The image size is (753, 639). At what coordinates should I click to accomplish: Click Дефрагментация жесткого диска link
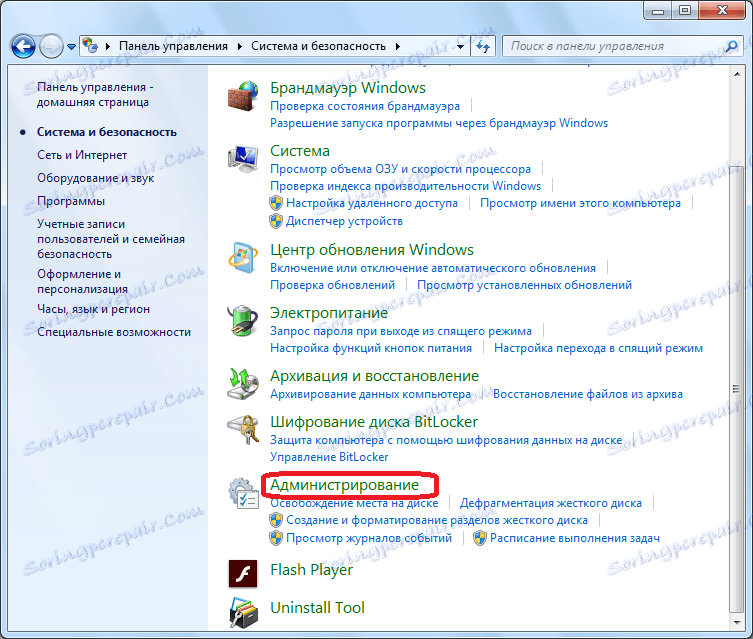551,504
